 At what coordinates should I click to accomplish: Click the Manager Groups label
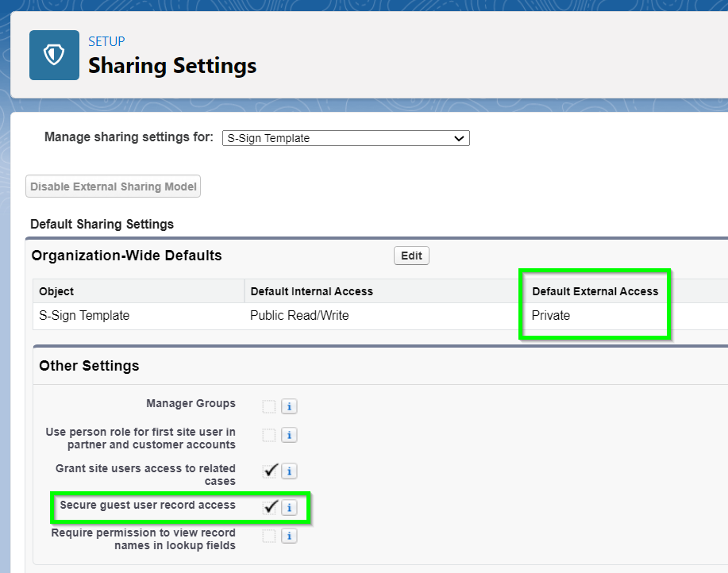191,404
